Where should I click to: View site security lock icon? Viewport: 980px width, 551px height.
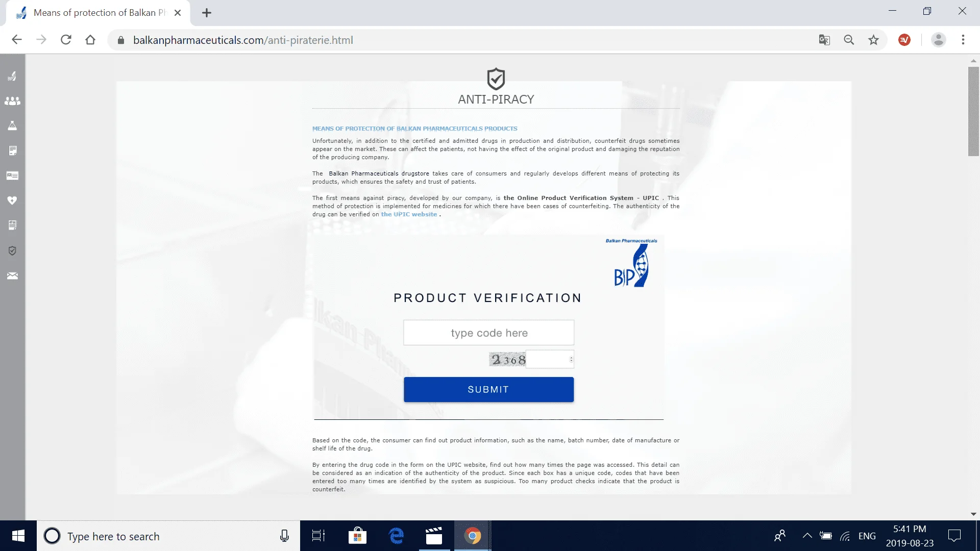(x=121, y=40)
